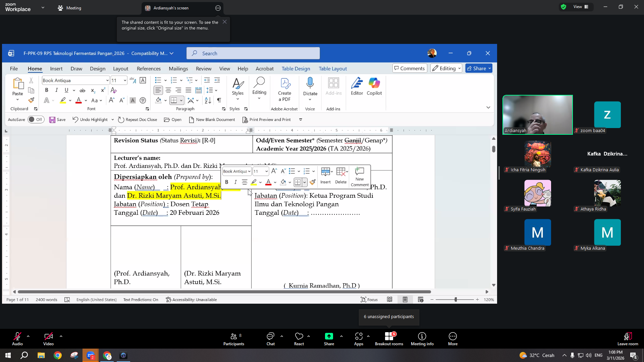Click New Comment in the mini toolbar
644x362 pixels.
coord(360,177)
